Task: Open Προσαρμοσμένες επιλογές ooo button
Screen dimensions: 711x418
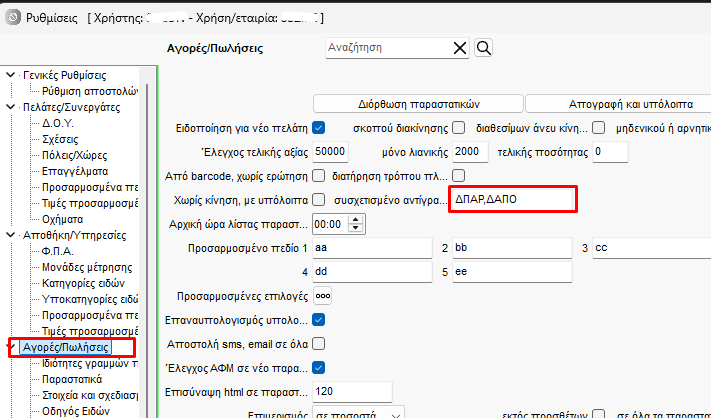Action: [x=323, y=296]
